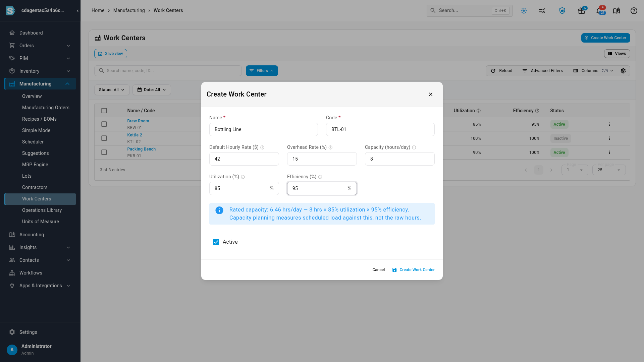
Task: Click the Utilization (%) input field
Action: (x=244, y=188)
